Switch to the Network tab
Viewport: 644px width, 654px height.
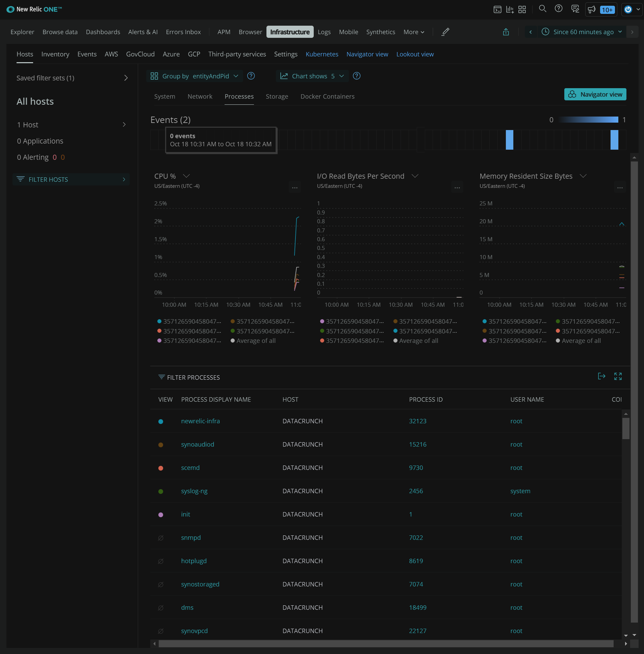tap(200, 96)
